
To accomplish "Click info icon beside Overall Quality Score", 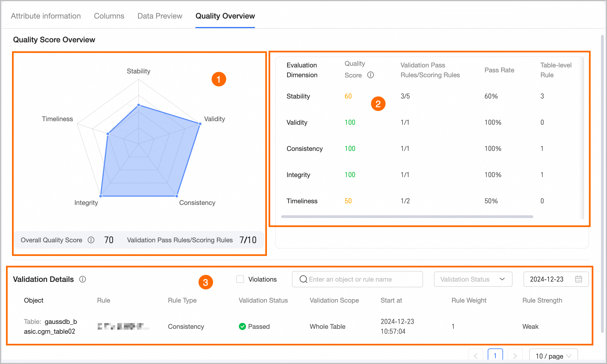I will [x=91, y=240].
